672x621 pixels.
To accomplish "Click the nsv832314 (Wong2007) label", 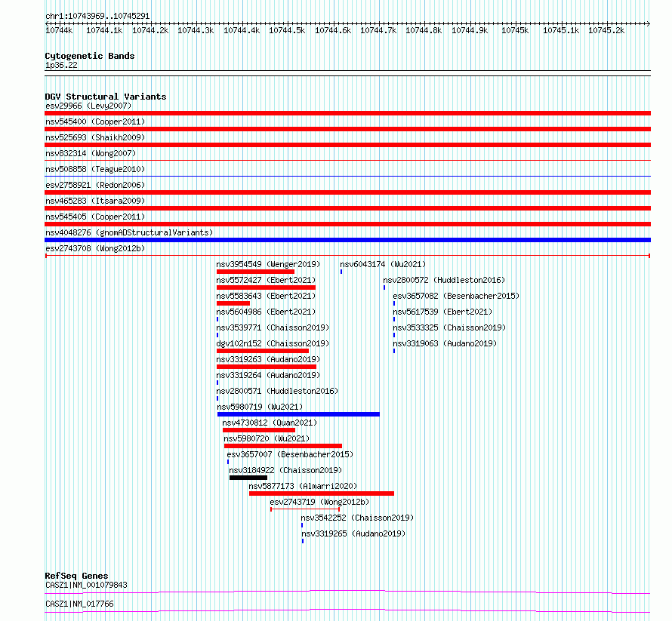I will (x=91, y=153).
